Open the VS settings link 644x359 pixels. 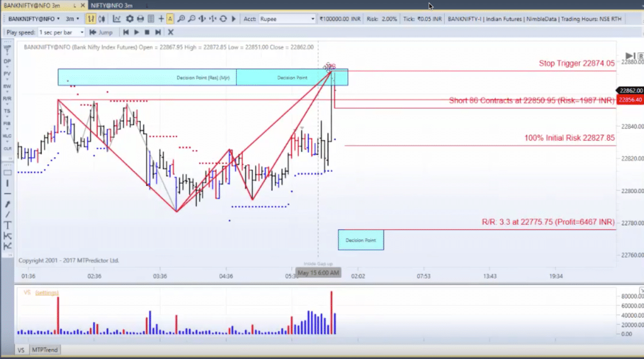[x=46, y=292]
